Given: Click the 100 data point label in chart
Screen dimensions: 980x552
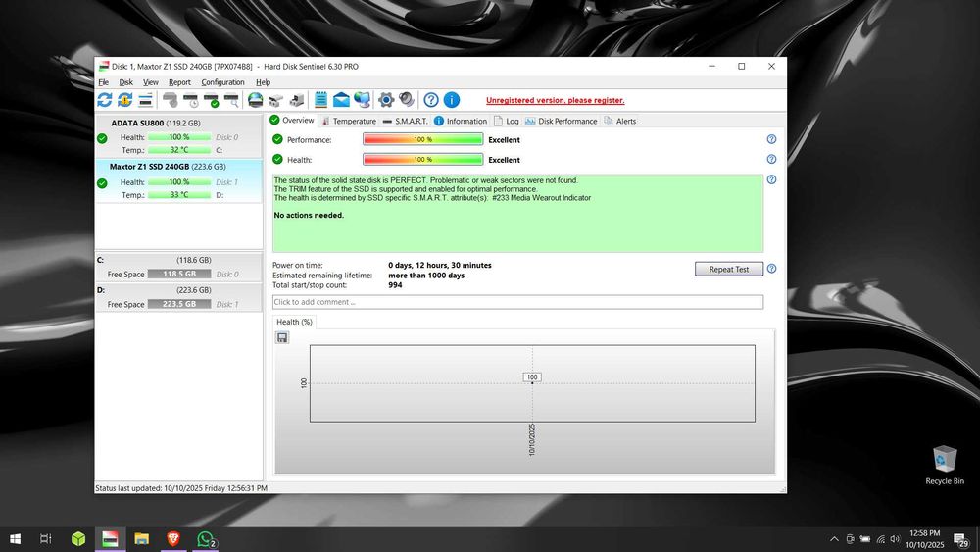Looking at the screenshot, I should coord(532,376).
